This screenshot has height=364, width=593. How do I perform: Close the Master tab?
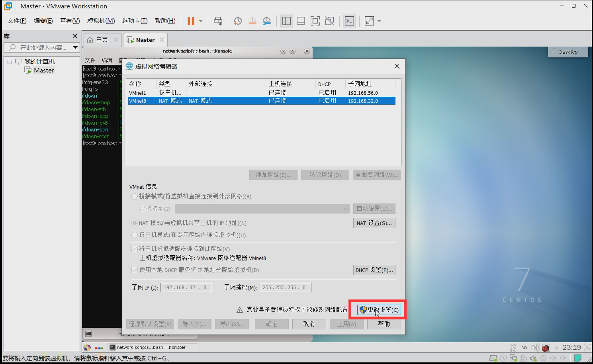click(x=162, y=40)
